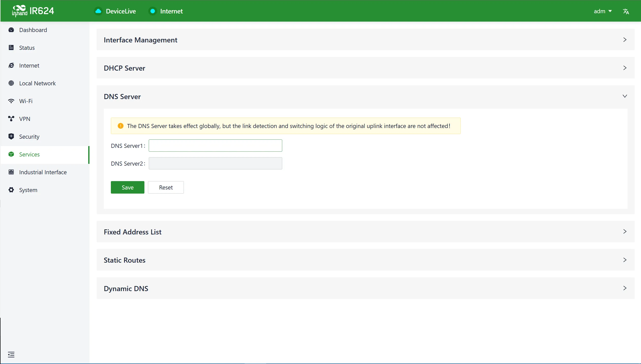Viewport: 641px width, 364px height.
Task: Click the InHand IR624 logo
Action: [x=33, y=11]
